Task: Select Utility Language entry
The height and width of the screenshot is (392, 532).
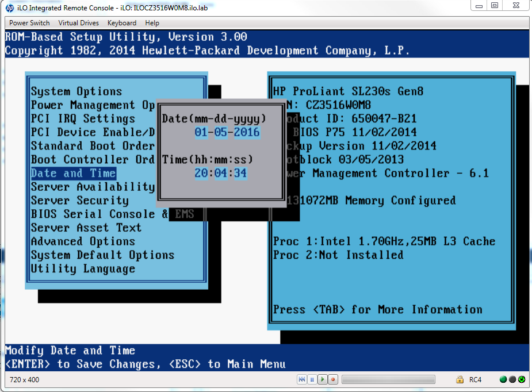Action: click(83, 268)
